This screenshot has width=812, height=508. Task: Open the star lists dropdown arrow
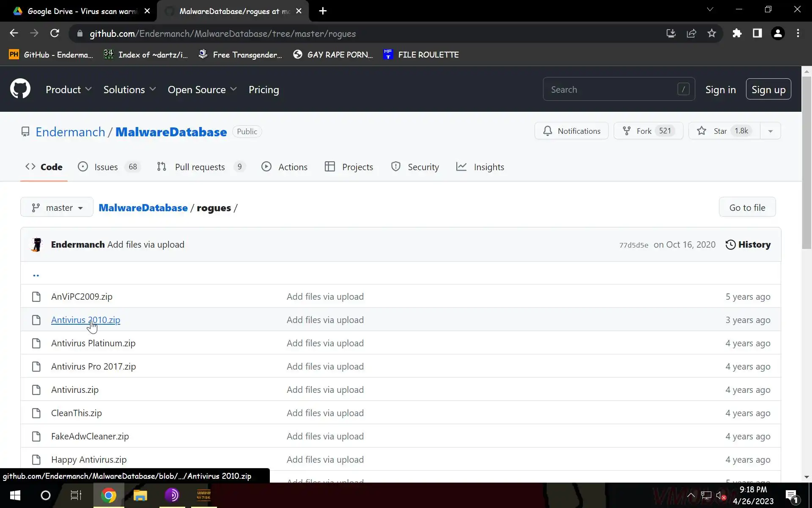coord(770,131)
